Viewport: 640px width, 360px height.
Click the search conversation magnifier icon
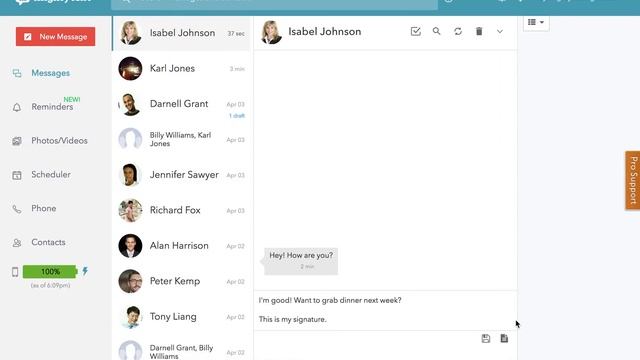437,31
